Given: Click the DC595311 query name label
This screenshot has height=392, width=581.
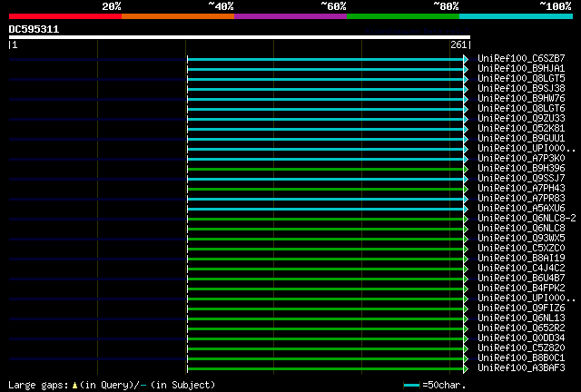Looking at the screenshot, I should point(34,29).
